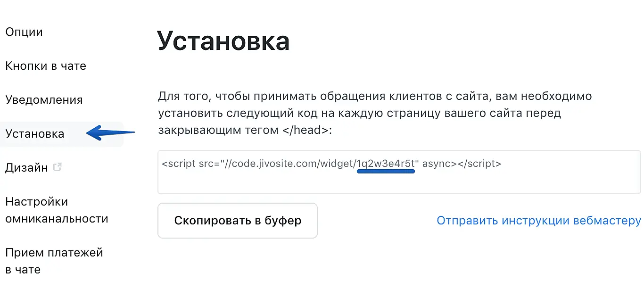644x281 pixels.
Task: Click the external link icon beside Дизайн
Action: click(58, 167)
